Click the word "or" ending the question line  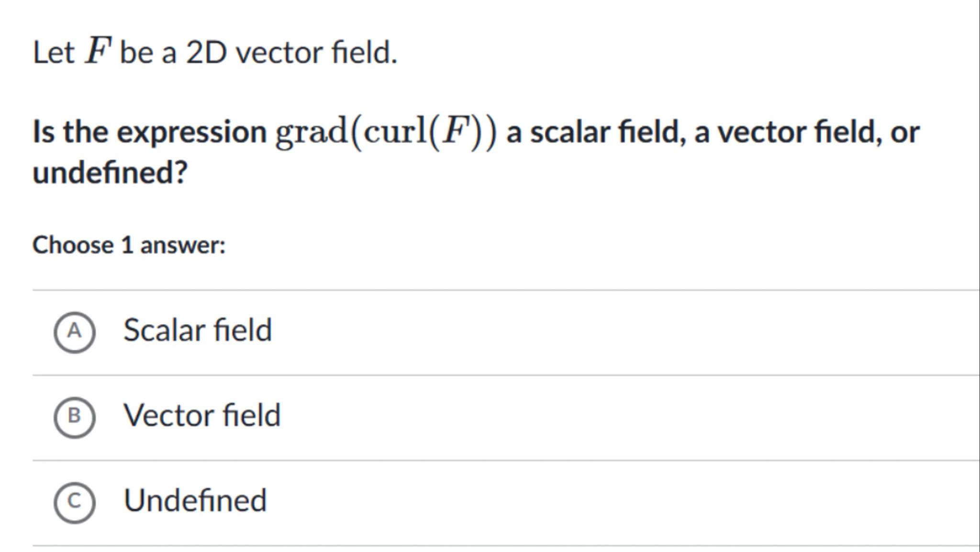904,133
